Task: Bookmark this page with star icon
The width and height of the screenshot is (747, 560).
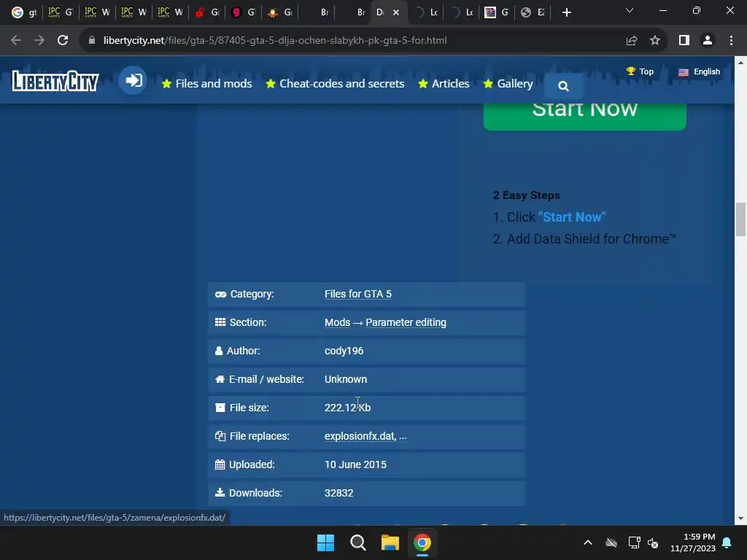Action: (655, 41)
